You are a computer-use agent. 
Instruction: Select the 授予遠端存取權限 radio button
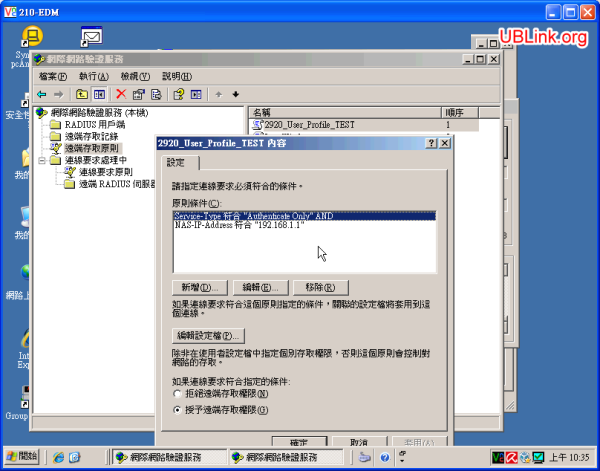point(178,410)
